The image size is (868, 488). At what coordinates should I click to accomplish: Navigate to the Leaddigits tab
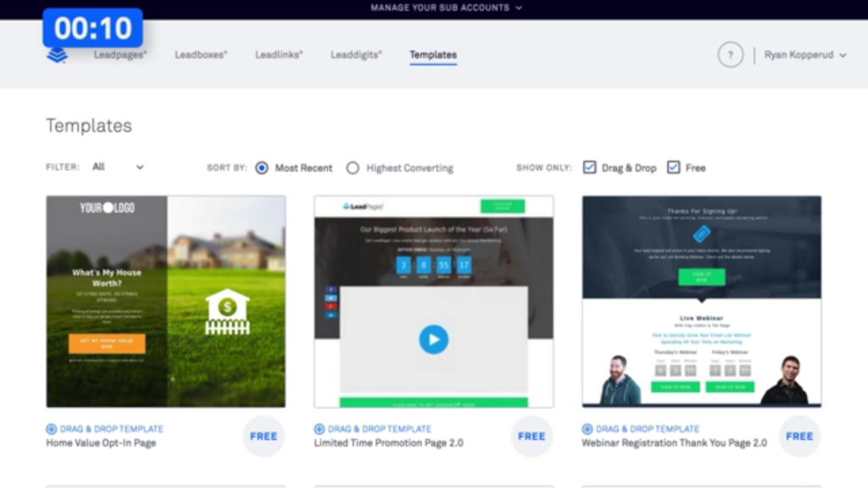(x=356, y=55)
